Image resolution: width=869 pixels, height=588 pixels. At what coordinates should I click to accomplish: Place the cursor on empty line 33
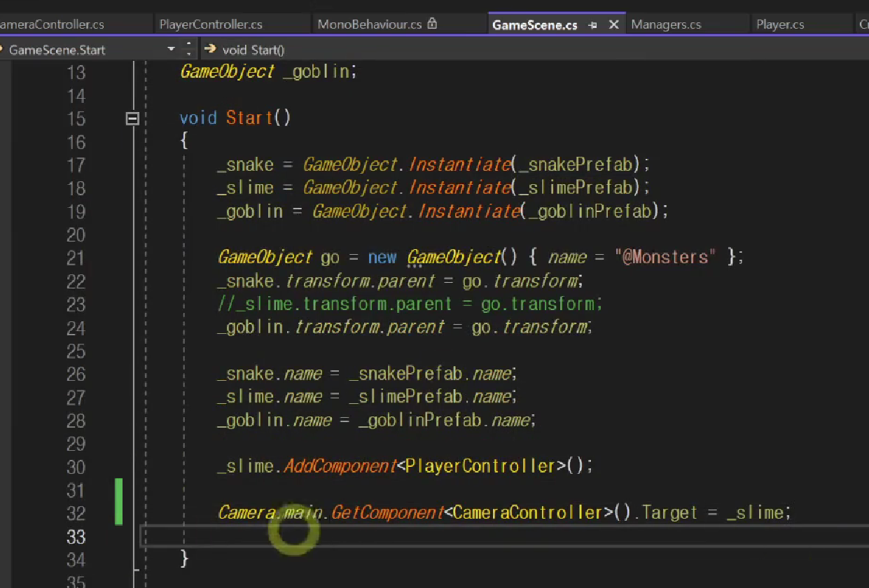point(504,536)
